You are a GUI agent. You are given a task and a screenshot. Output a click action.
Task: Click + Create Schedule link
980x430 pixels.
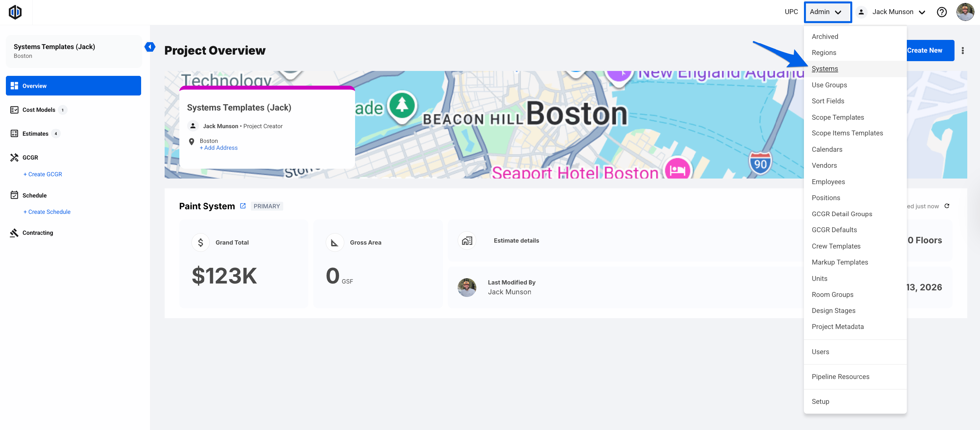coord(47,212)
